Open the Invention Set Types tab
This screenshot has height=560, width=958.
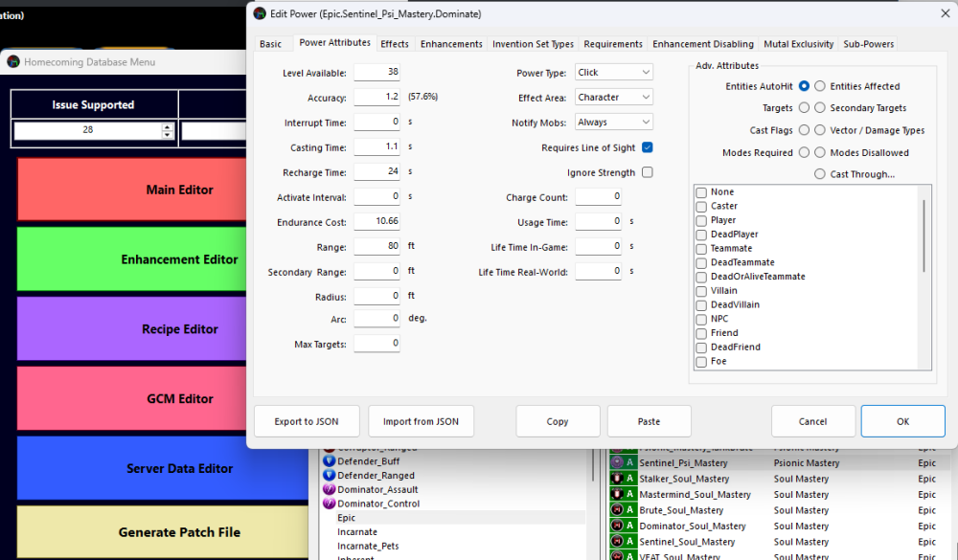point(533,44)
